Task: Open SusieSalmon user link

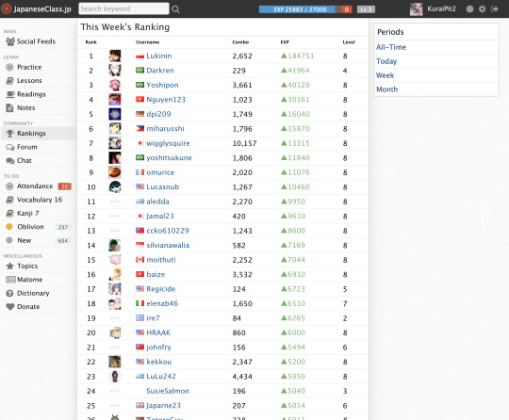Action: 168,391
